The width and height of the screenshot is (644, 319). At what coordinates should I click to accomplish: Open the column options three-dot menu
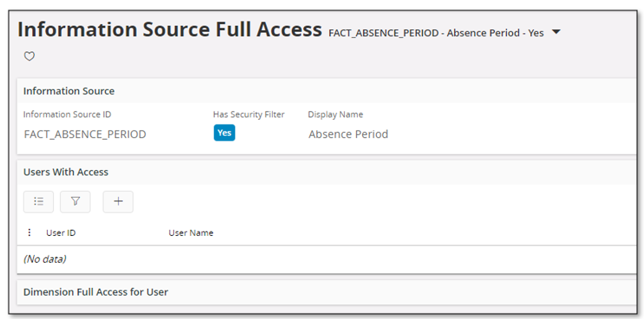pyautogui.click(x=29, y=233)
